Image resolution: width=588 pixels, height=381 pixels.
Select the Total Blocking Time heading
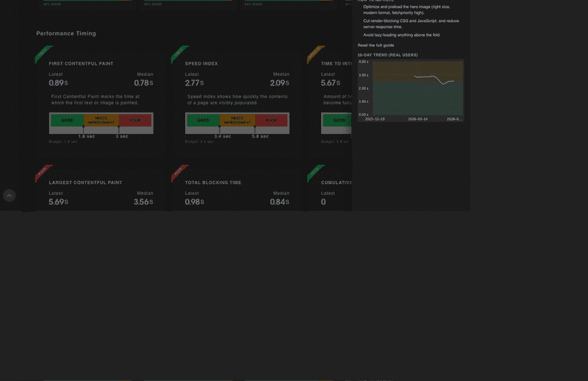(213, 183)
